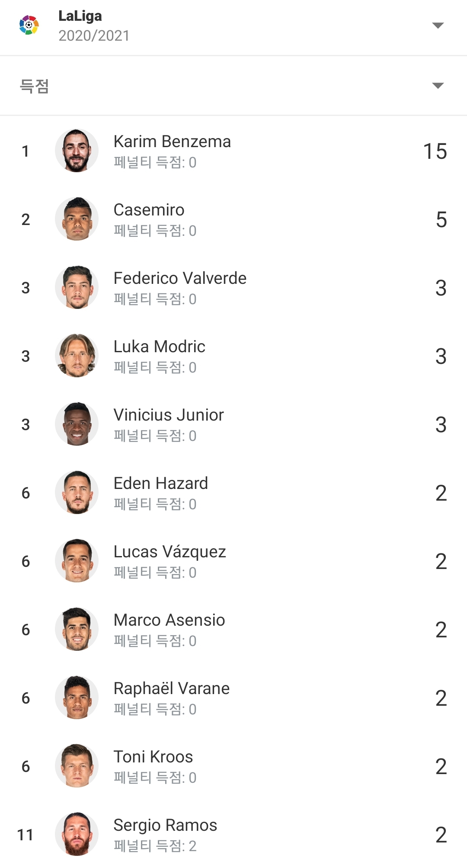Open Federico Valverde's avatar
The height and width of the screenshot is (868, 467).
pyautogui.click(x=77, y=287)
